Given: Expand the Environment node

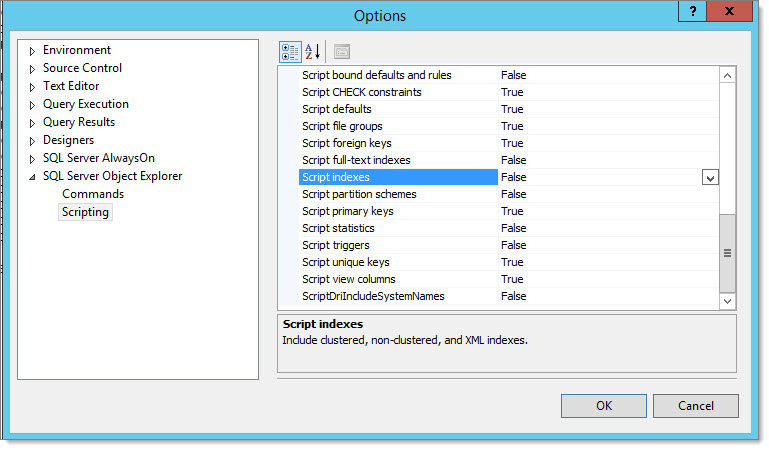Looking at the screenshot, I should click(x=32, y=51).
